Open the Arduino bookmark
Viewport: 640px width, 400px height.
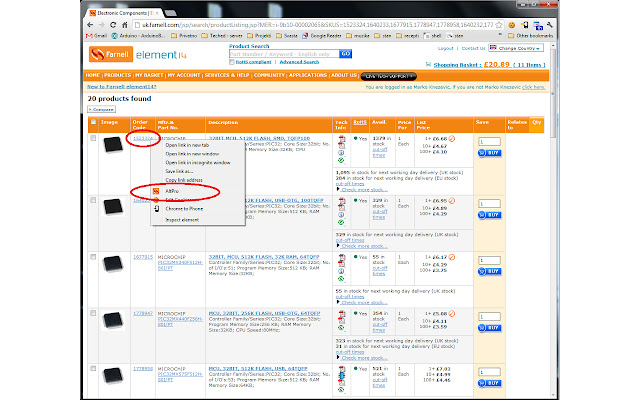tap(138, 36)
